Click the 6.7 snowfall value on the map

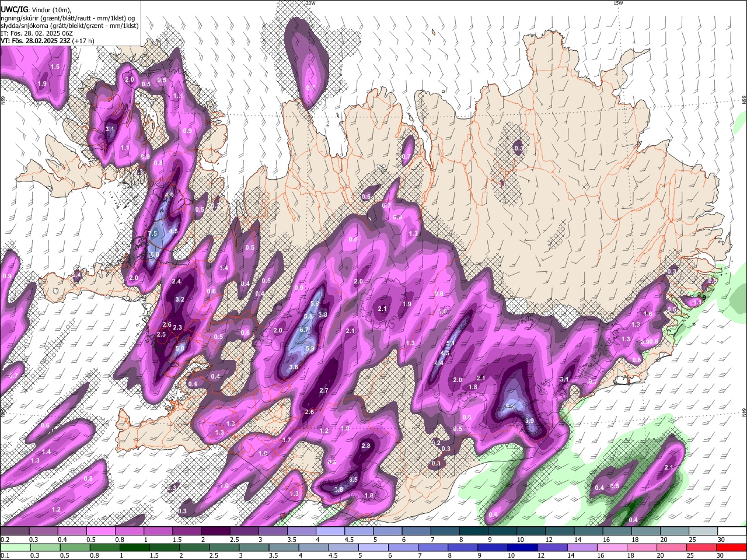point(303,330)
